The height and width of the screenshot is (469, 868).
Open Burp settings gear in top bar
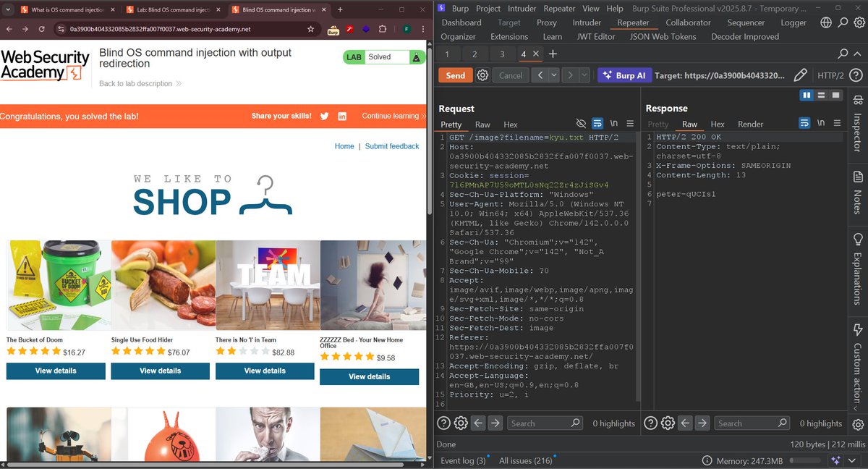pos(858,22)
